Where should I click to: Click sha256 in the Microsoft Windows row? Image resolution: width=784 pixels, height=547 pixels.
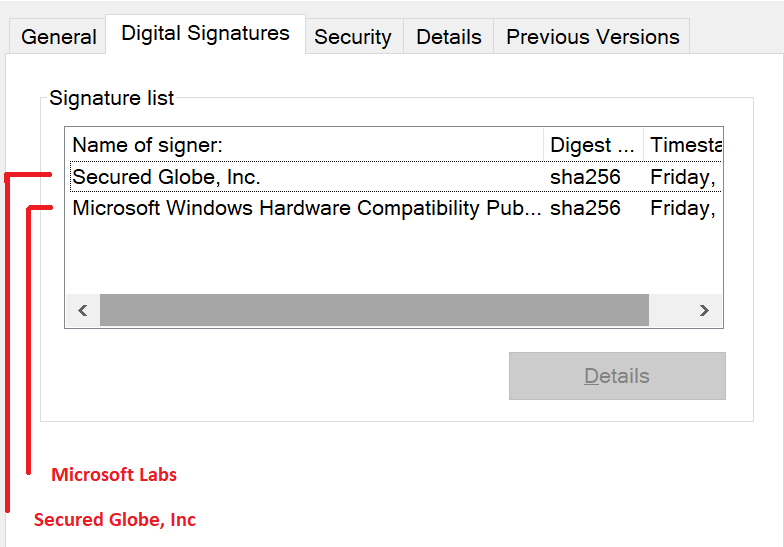[585, 208]
